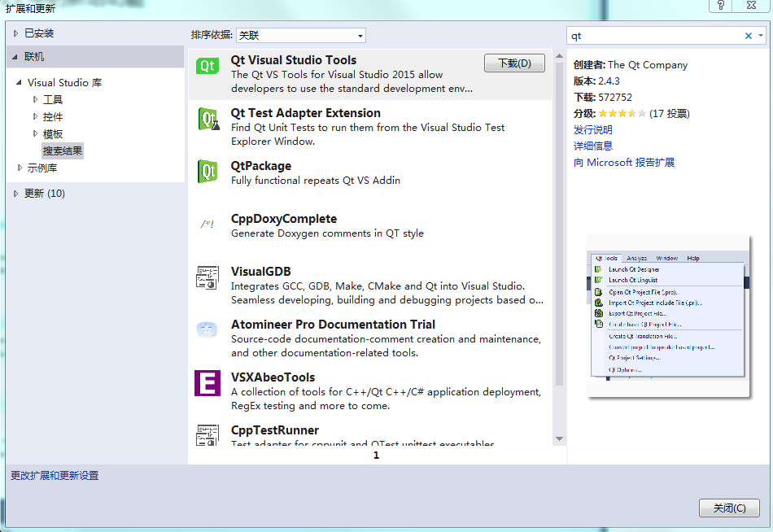The image size is (773, 532).
Task: Click the 下载 572752 count text
Action: click(602, 97)
